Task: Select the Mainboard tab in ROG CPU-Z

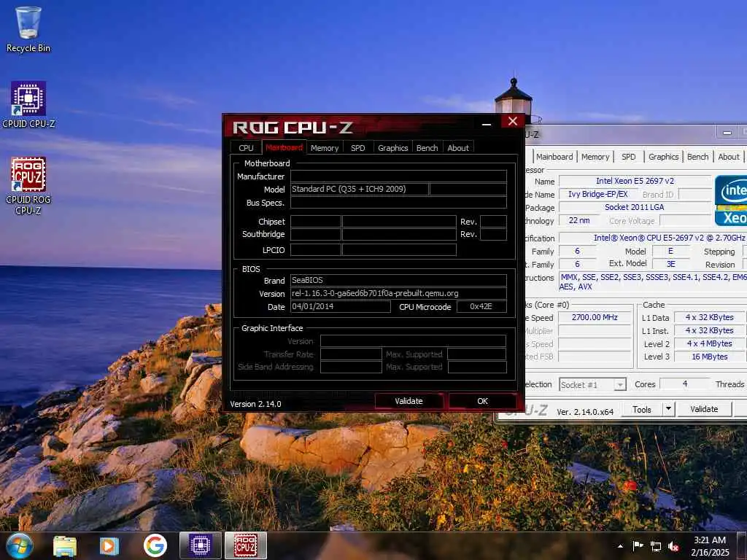Action: (x=284, y=147)
